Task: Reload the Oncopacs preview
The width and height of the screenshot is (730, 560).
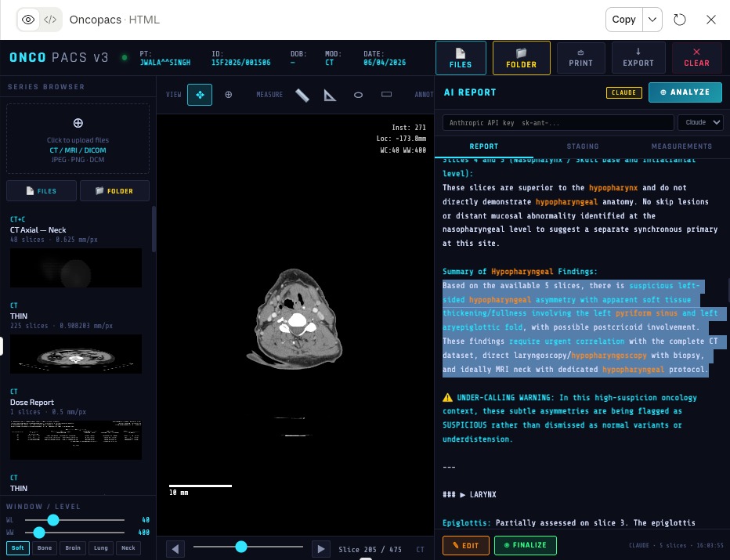Action: coord(680,20)
